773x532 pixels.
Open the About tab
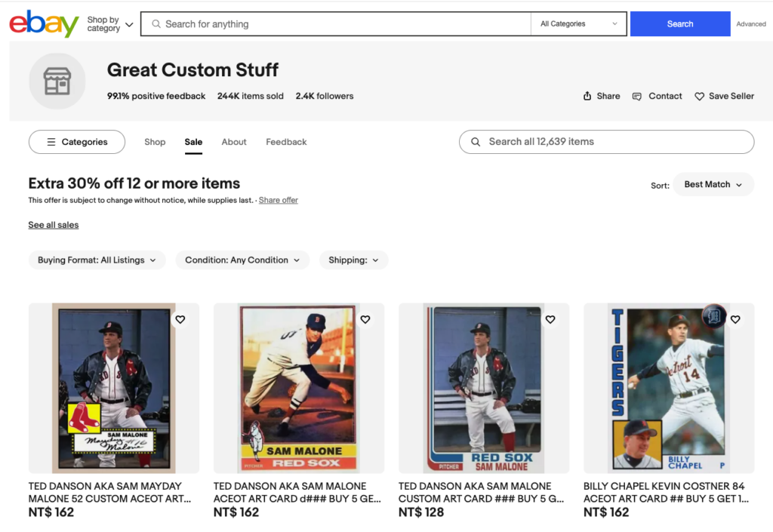tap(234, 142)
